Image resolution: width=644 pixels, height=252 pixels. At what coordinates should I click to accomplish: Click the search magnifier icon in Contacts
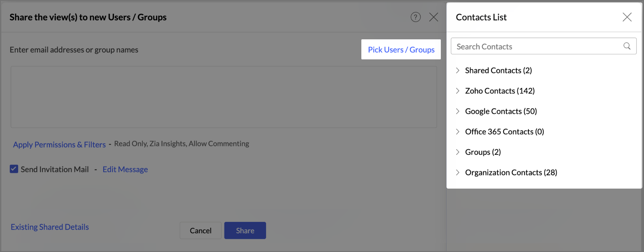coord(627,46)
